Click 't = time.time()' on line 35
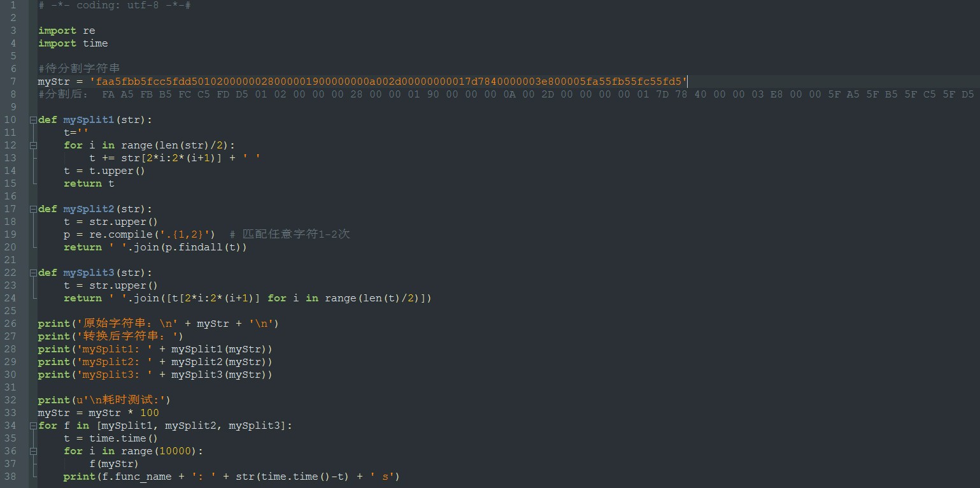This screenshot has height=488, width=980. (x=111, y=438)
